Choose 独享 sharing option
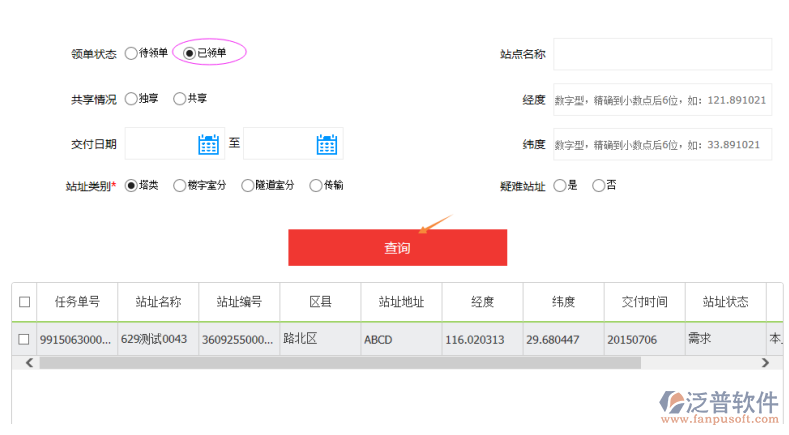The height and width of the screenshot is (435, 789). click(131, 99)
